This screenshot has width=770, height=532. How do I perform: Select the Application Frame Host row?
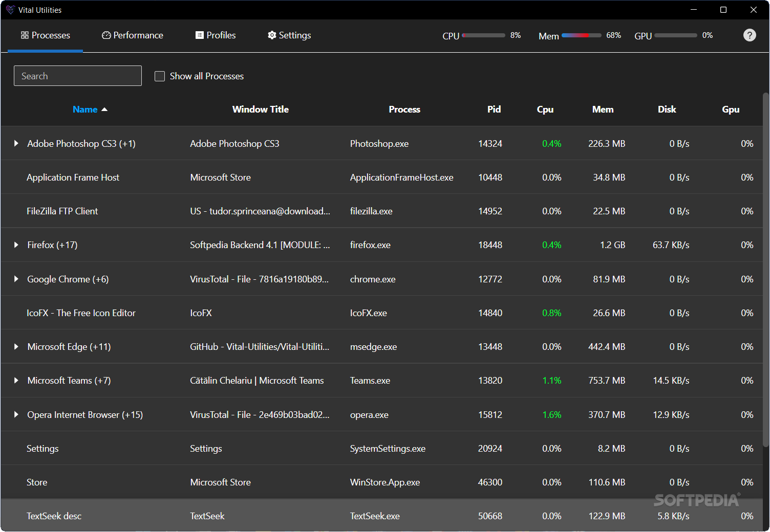382,178
